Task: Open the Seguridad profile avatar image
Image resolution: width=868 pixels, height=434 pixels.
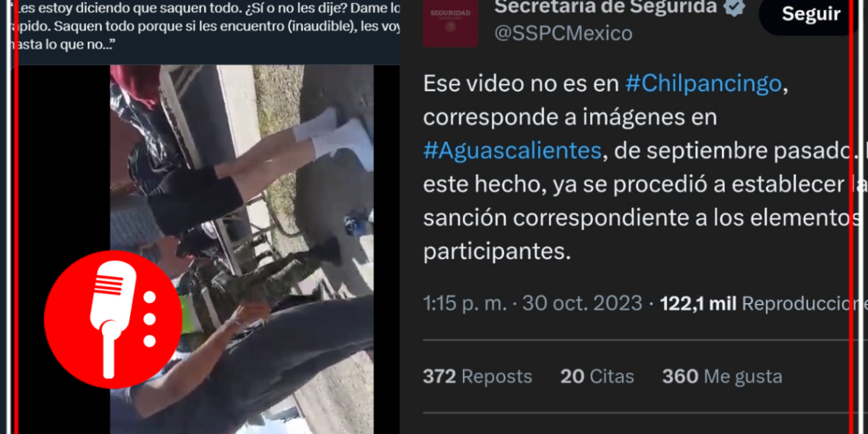Action: tap(451, 24)
